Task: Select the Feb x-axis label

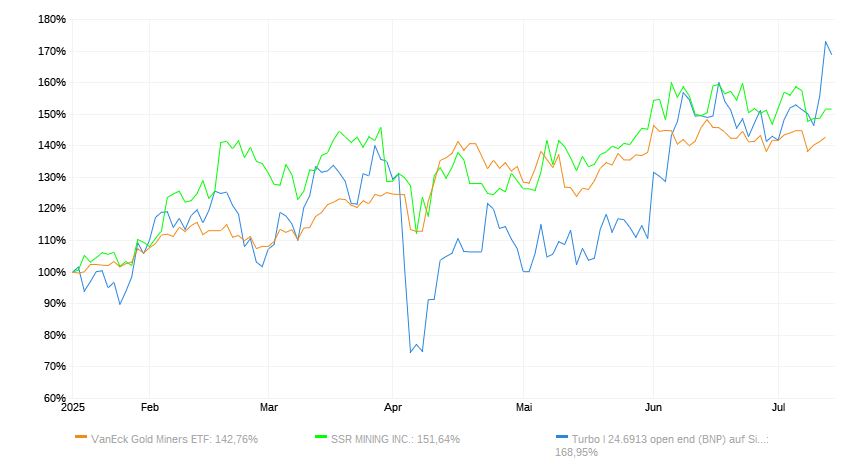Action: click(149, 408)
